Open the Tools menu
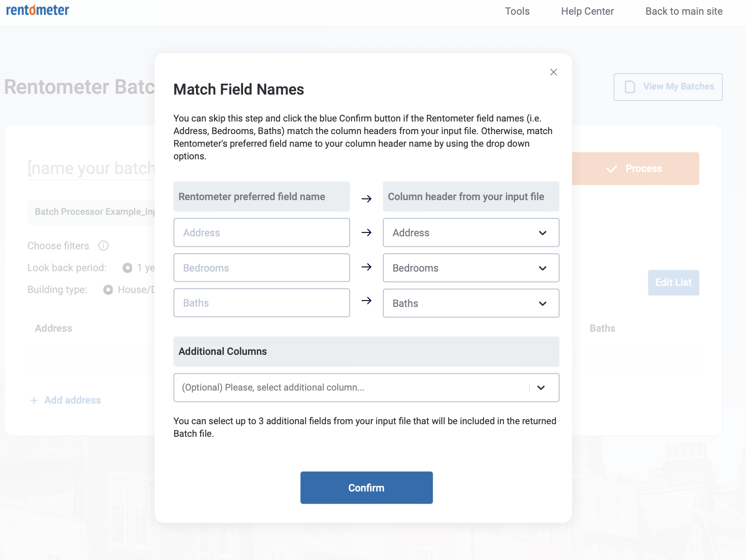Viewport: 746px width, 560px height. (x=517, y=11)
